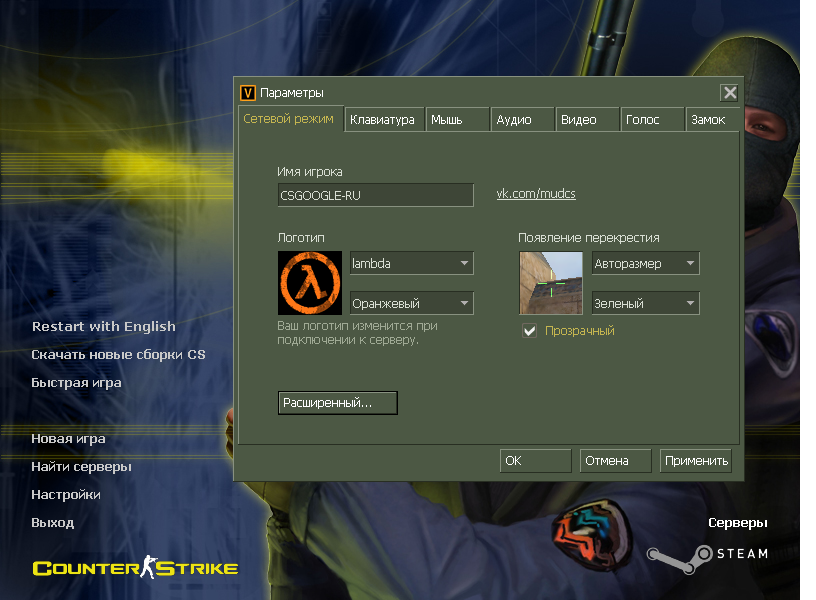Switch to the Видео tab
Screen dimensions: 816x600
click(x=588, y=120)
